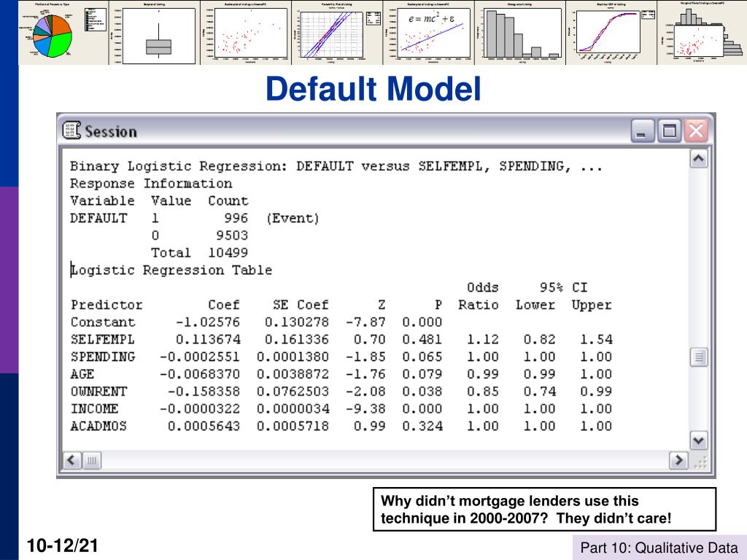Click the SELFEMPL coefficient 0.113674

point(208,340)
